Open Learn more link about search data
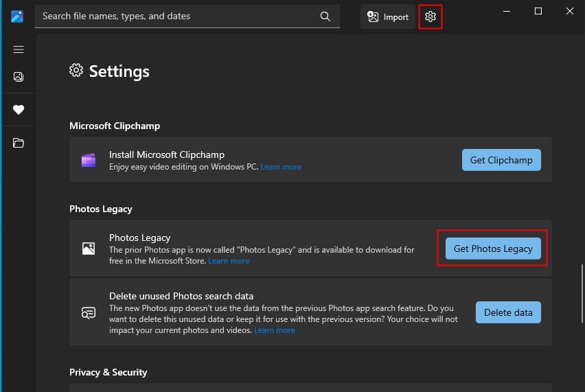The image size is (585, 392). pos(275,330)
